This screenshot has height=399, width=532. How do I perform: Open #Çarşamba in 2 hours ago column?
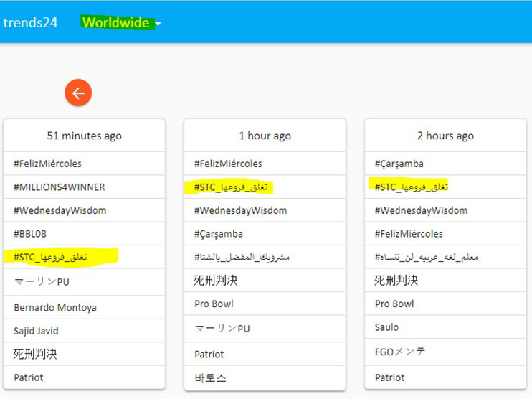pos(399,164)
